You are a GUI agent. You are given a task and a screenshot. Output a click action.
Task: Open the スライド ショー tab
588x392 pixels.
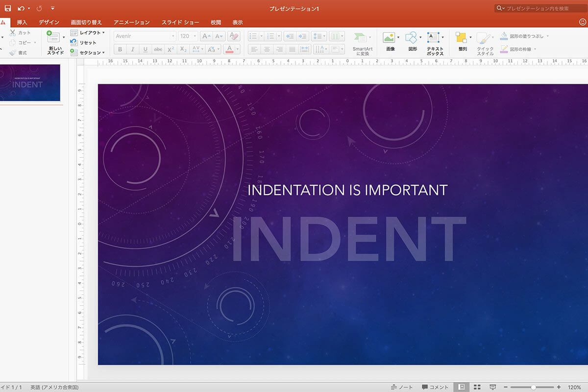pyautogui.click(x=180, y=23)
